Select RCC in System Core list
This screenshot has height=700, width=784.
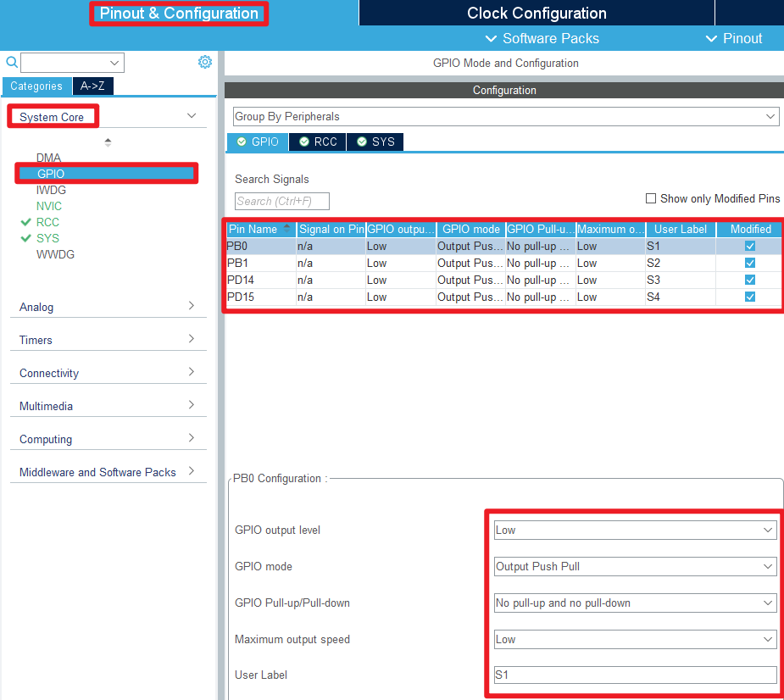(47, 222)
